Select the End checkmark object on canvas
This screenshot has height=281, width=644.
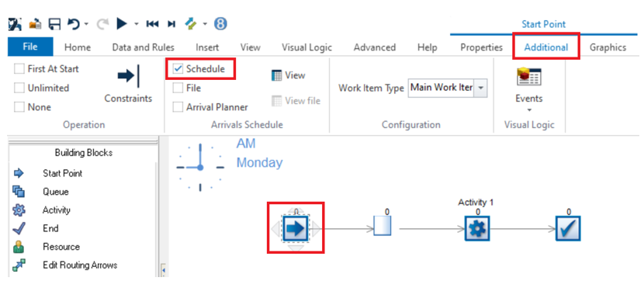569,228
